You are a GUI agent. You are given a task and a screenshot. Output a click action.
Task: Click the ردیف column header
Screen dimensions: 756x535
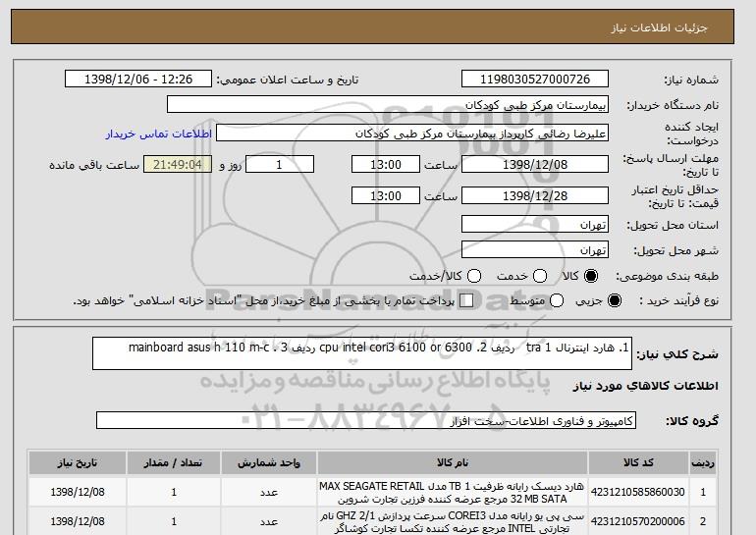point(703,462)
